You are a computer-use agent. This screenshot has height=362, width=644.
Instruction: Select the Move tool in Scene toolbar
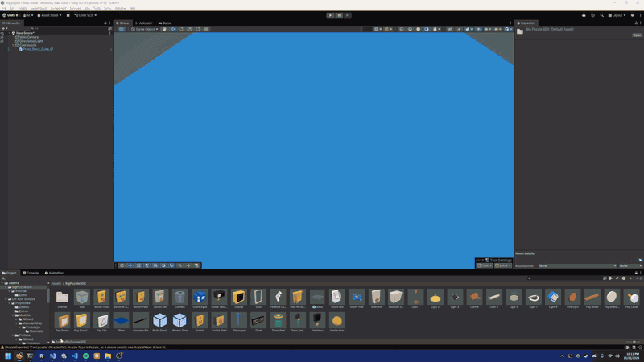coord(172,29)
